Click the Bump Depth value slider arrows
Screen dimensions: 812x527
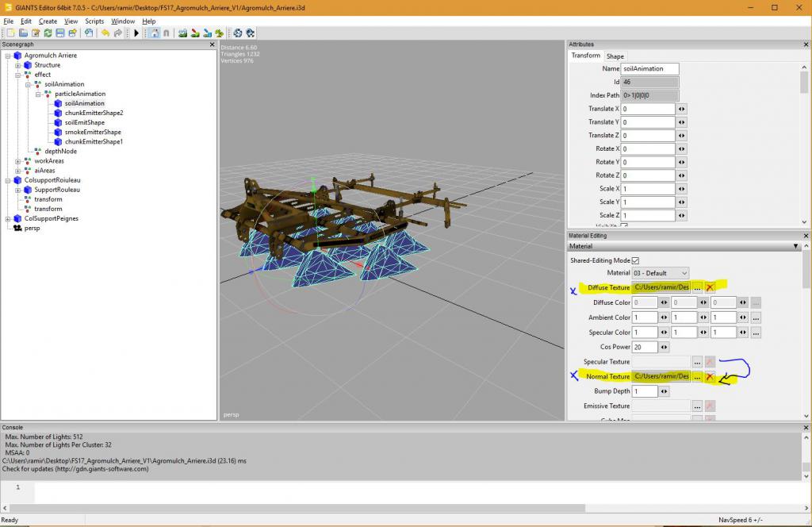pyautogui.click(x=664, y=391)
